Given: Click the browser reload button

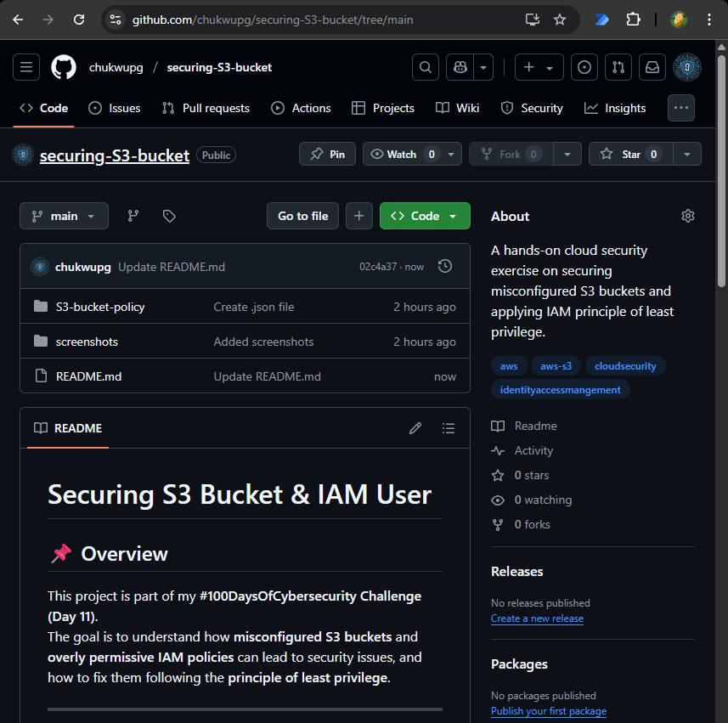Looking at the screenshot, I should (79, 20).
